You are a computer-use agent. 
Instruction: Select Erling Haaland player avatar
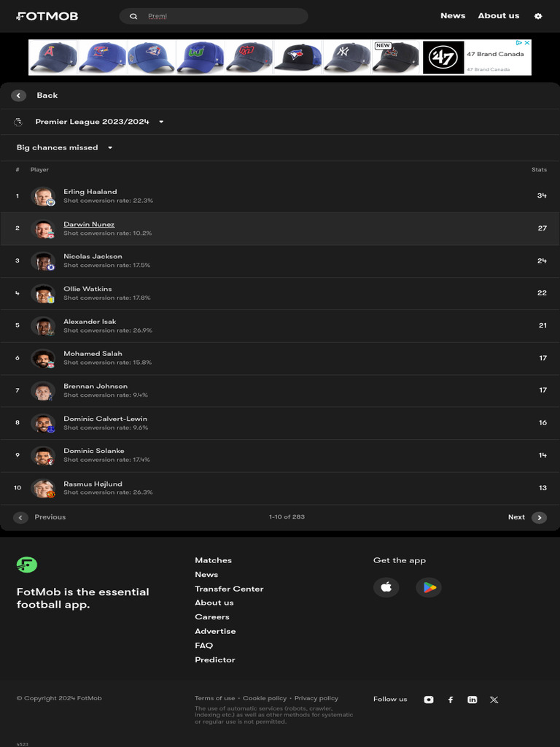coord(43,196)
